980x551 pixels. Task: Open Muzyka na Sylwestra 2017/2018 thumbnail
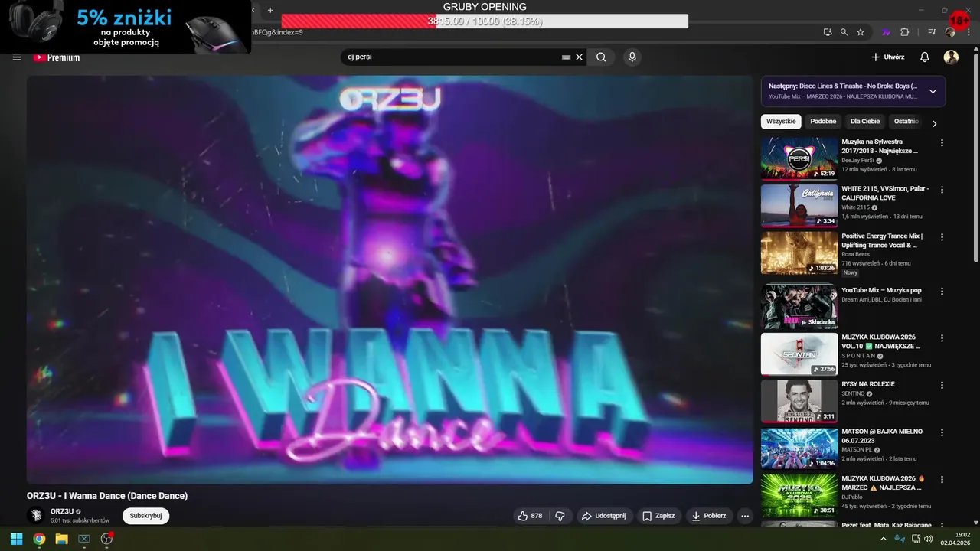pos(799,158)
